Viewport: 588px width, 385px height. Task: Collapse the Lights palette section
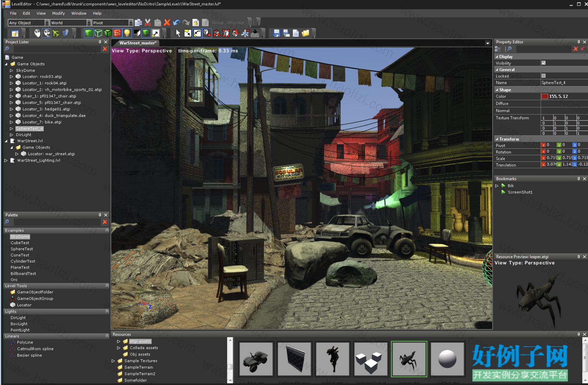click(x=107, y=311)
